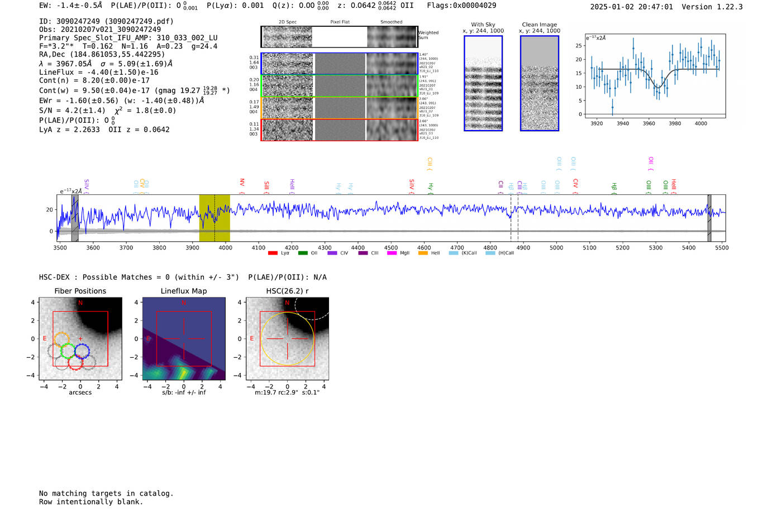Image resolution: width=782 pixels, height=532 pixels.
Task: Click the S/N = 4.2(±1.4) text
Action: point(72,111)
